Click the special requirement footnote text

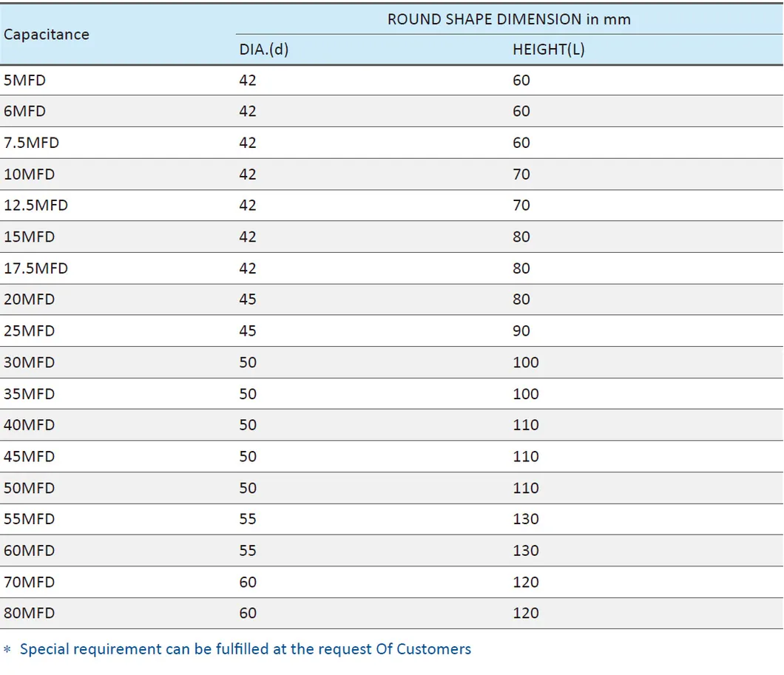click(245, 649)
